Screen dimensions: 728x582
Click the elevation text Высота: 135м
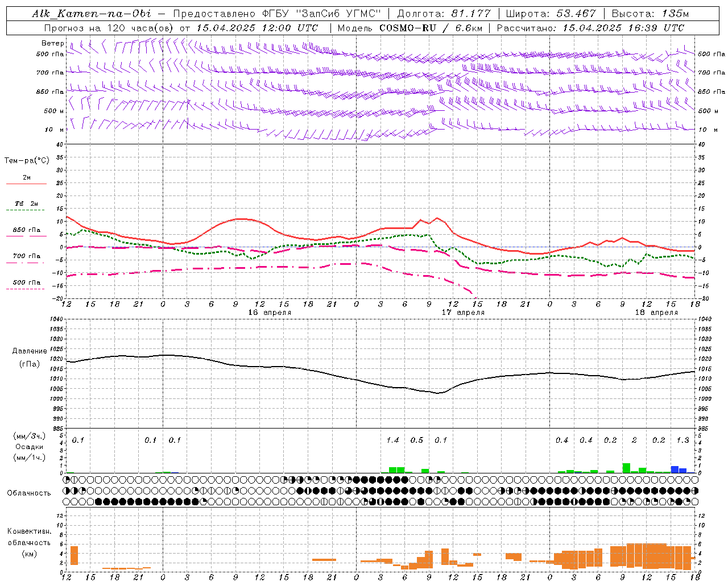click(649, 14)
